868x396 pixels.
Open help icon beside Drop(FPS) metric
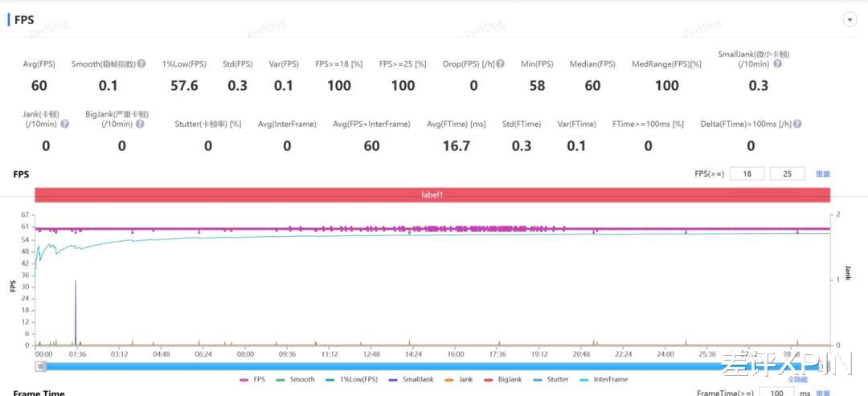click(501, 64)
